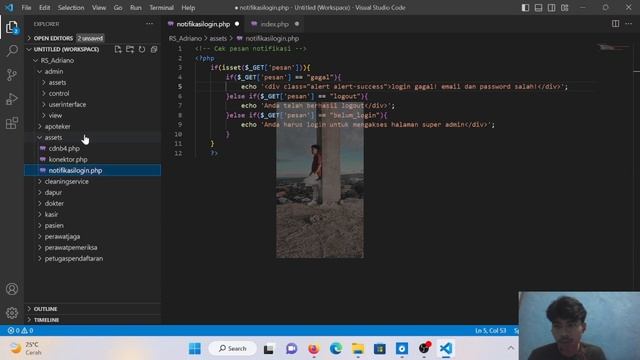Open the Selection menu
The height and width of the screenshot is (360, 640).
71,8
